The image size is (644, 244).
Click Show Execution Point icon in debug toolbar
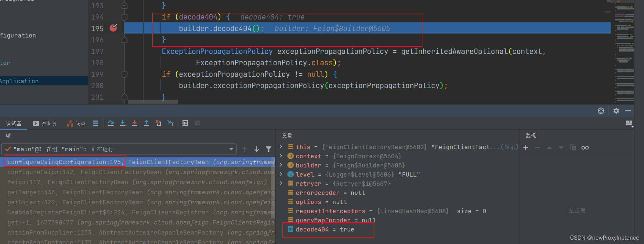(x=96, y=123)
